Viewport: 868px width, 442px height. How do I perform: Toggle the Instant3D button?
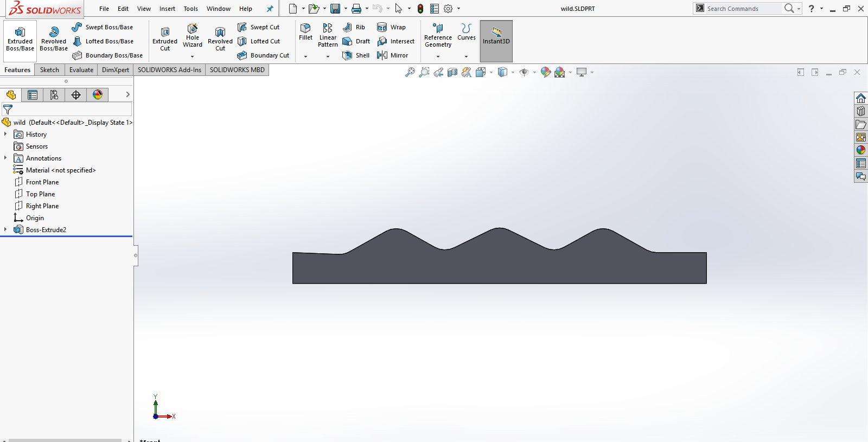point(496,41)
